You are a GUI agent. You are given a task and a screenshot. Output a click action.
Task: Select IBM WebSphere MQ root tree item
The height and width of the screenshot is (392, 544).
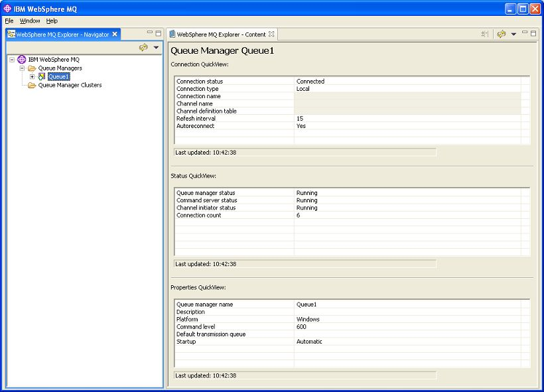point(54,60)
